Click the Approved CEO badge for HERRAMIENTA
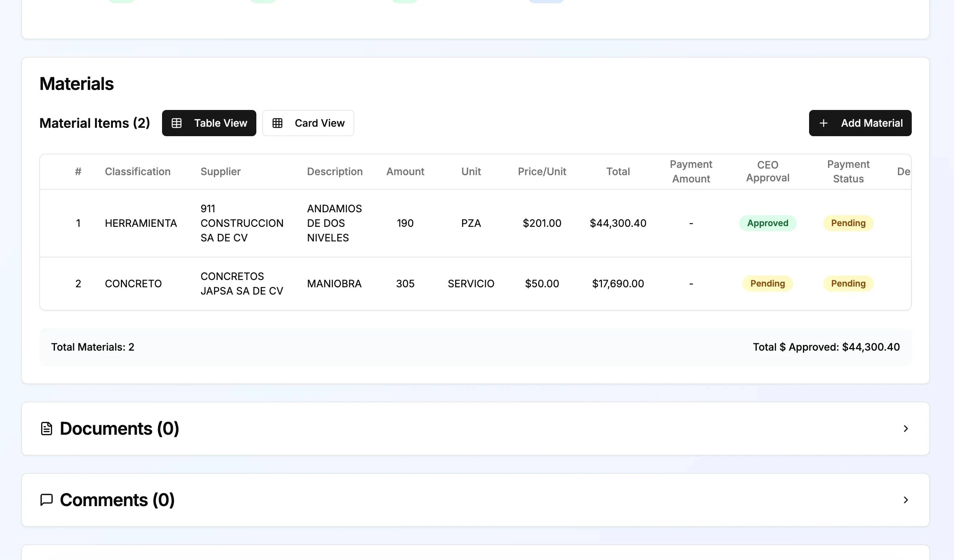Screen dimensions: 954x560 click(767, 223)
